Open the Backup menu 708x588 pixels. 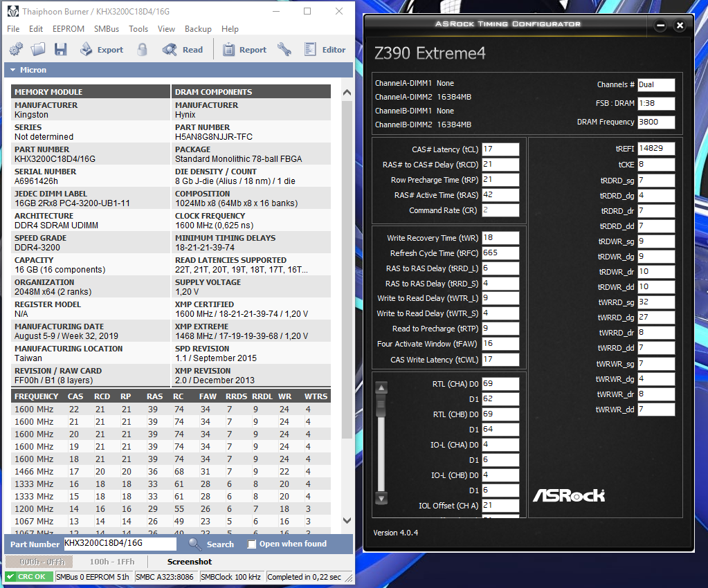198,29
